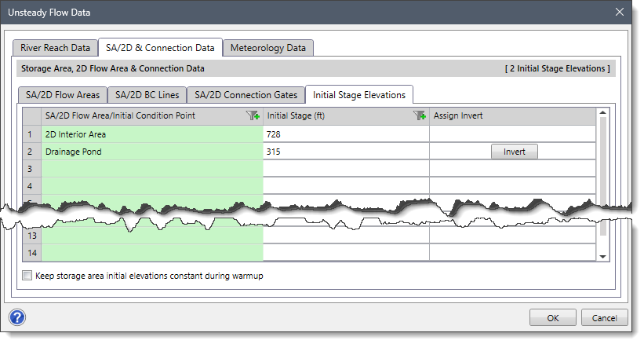The image size is (644, 344).
Task: Open the Meteorology Data tab
Action: coord(267,48)
